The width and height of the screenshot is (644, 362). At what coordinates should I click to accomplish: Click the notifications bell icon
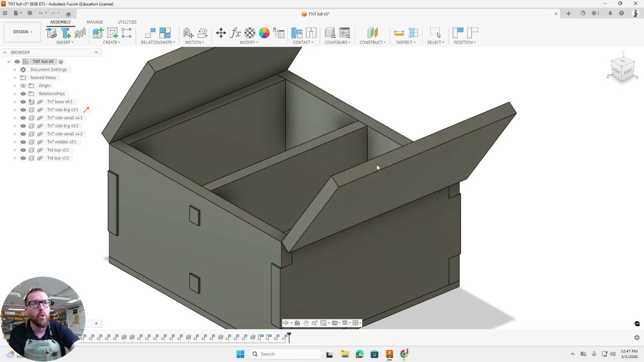click(x=610, y=14)
